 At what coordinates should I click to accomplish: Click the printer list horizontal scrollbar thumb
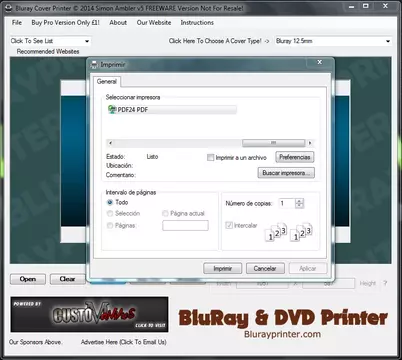click(x=273, y=143)
